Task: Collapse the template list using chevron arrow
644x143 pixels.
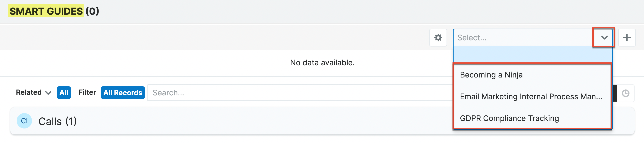Action: tap(604, 38)
